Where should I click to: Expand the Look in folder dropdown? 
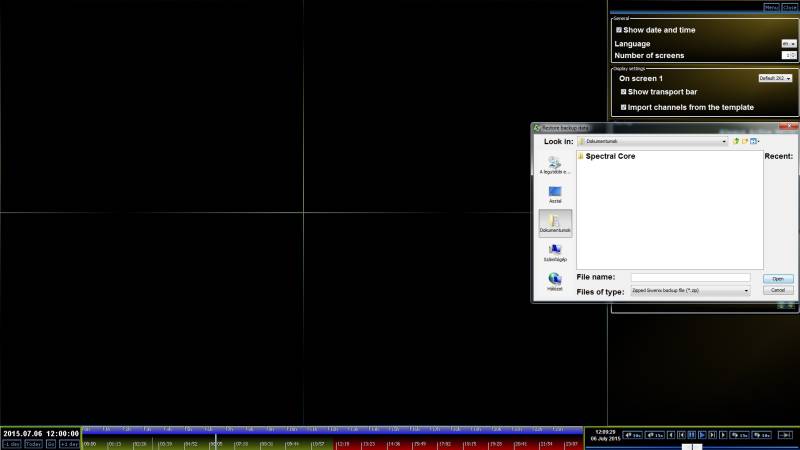click(x=724, y=142)
